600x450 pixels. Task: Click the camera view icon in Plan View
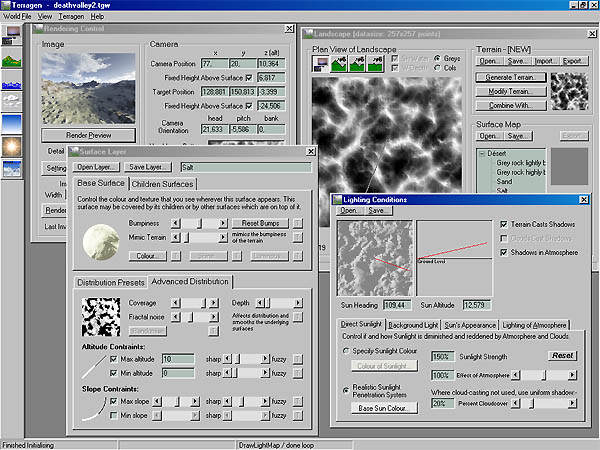(x=322, y=65)
